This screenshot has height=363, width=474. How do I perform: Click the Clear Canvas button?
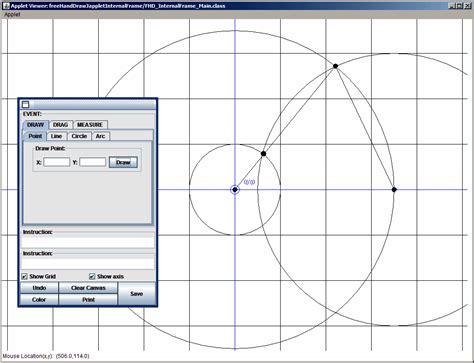pyautogui.click(x=88, y=288)
